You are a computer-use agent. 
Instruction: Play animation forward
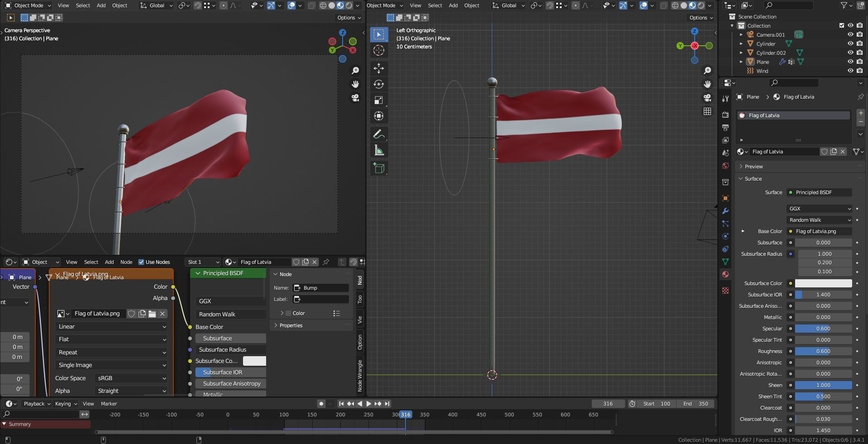click(x=368, y=404)
